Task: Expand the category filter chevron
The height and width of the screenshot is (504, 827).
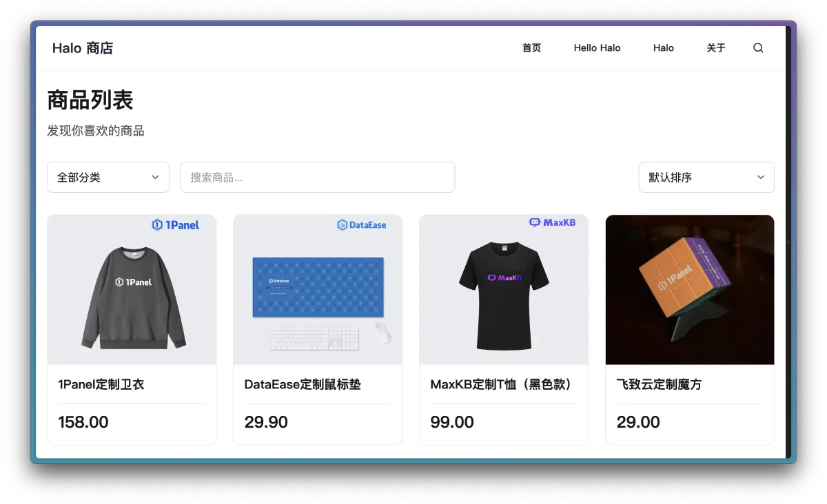Action: click(156, 177)
